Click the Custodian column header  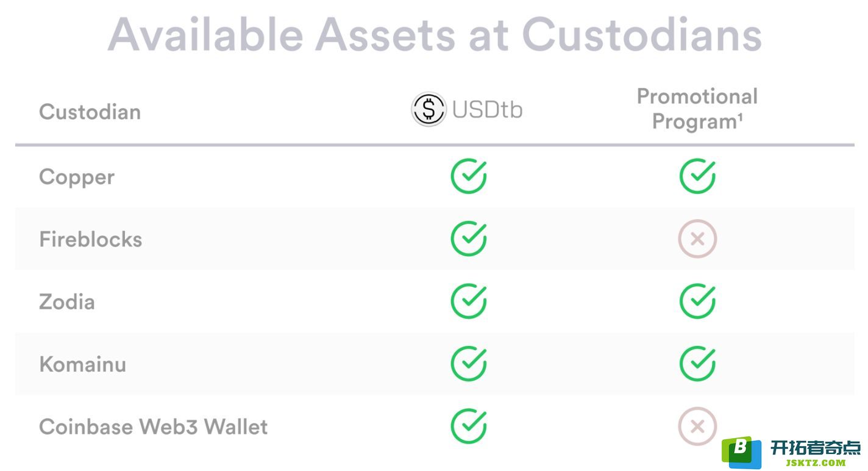pos(90,112)
